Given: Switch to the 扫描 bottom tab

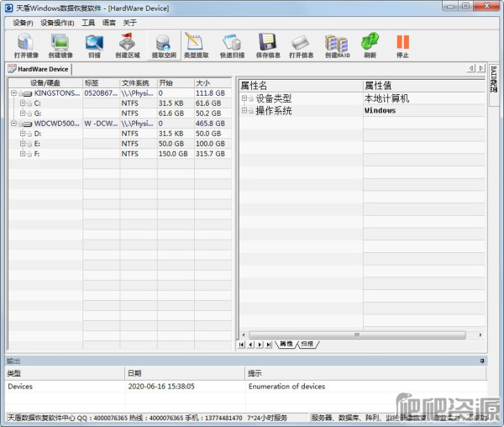Looking at the screenshot, I should (307, 344).
